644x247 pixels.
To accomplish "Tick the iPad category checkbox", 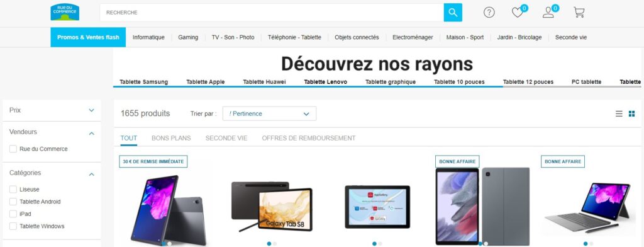I will click(13, 214).
